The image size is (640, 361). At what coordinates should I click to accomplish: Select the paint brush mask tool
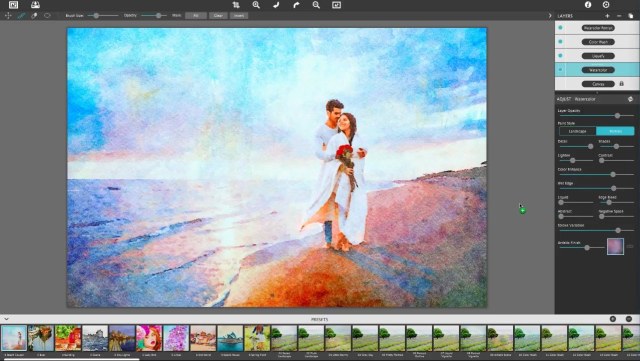21,16
